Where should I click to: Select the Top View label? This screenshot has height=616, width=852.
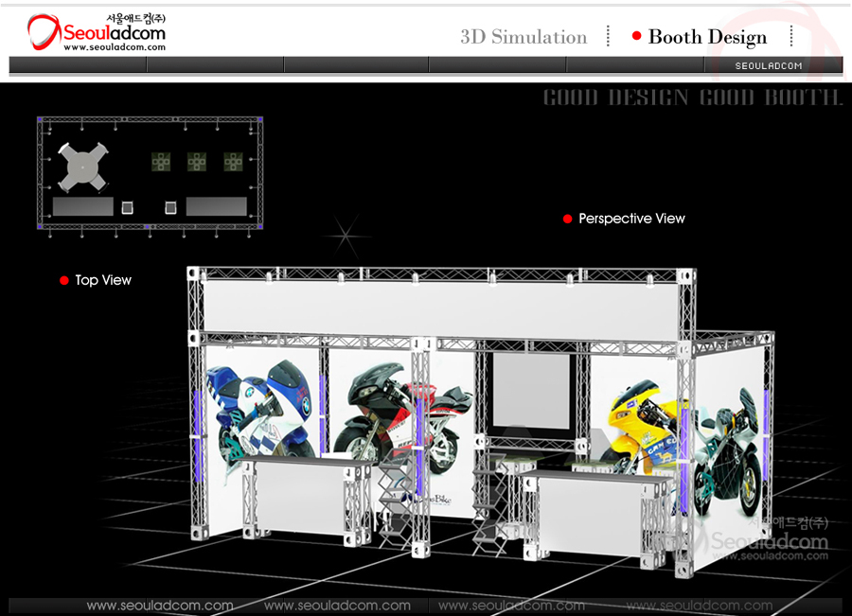click(103, 280)
